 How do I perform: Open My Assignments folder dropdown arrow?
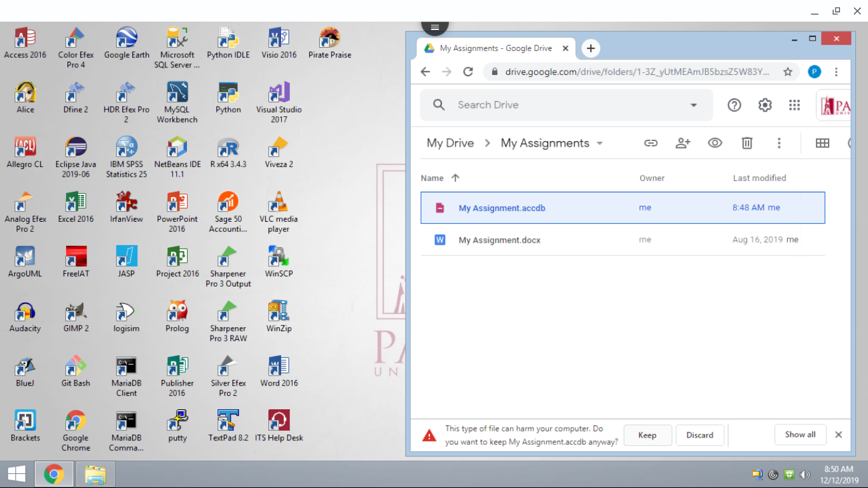600,144
